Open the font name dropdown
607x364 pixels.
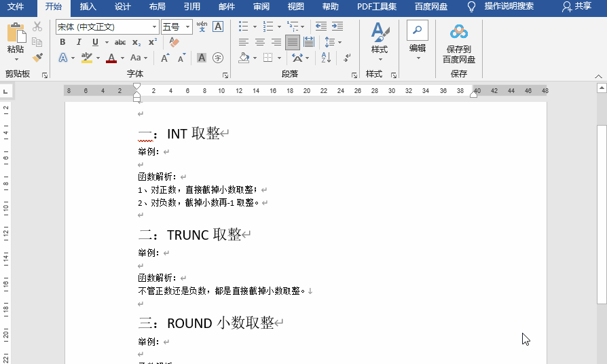pyautogui.click(x=154, y=27)
